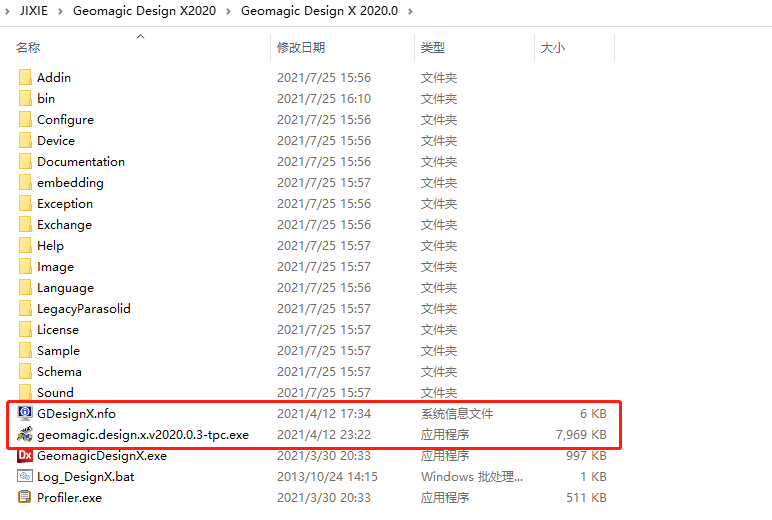
Task: Select file name GeomagicDesignX.exe
Action: point(102,456)
